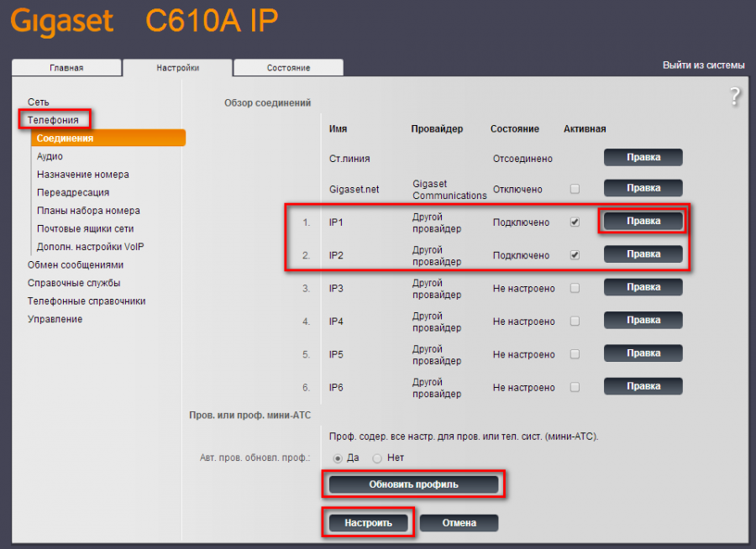Select the 'Нет' radio button
The width and height of the screenshot is (756, 549).
pos(377,458)
